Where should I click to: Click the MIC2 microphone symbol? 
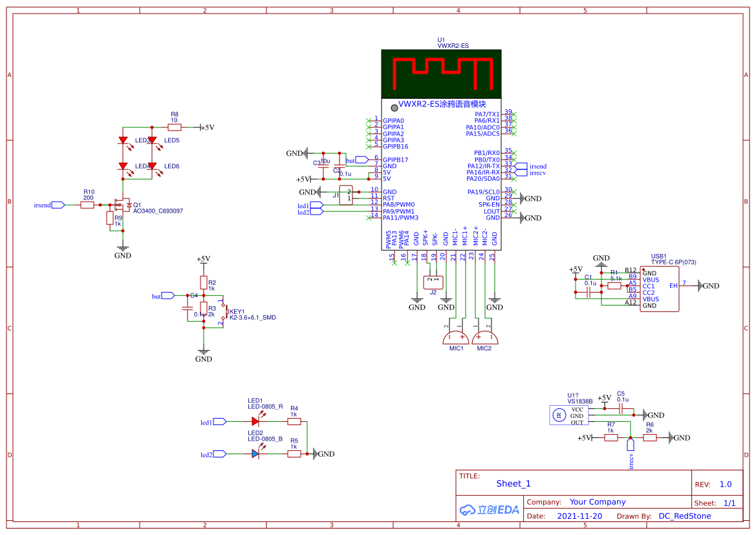click(484, 338)
